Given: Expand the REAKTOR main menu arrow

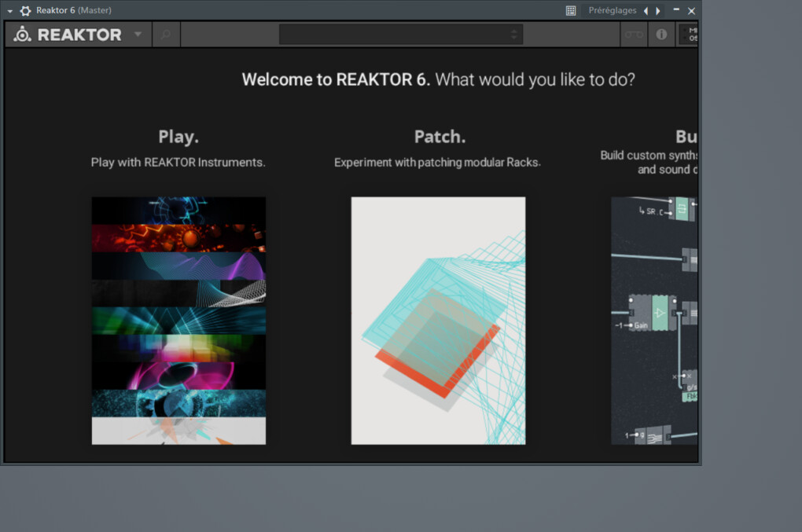Looking at the screenshot, I should coord(138,35).
